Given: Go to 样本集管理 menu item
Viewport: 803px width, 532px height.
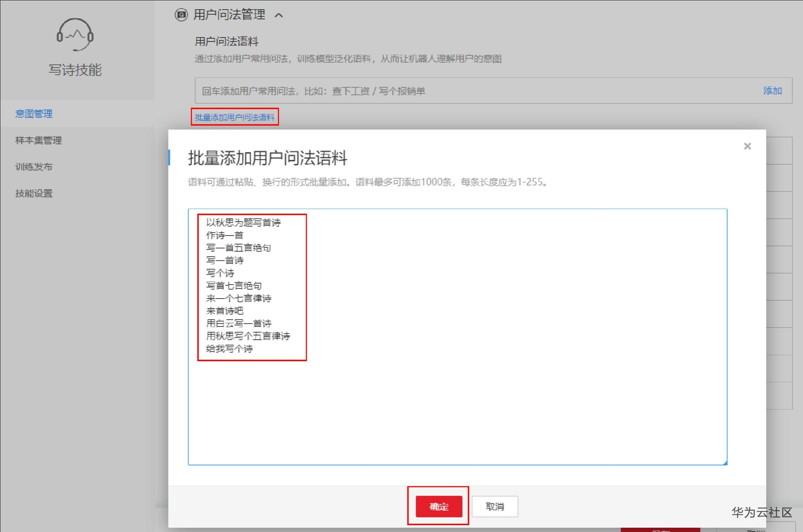Looking at the screenshot, I should coord(39,140).
